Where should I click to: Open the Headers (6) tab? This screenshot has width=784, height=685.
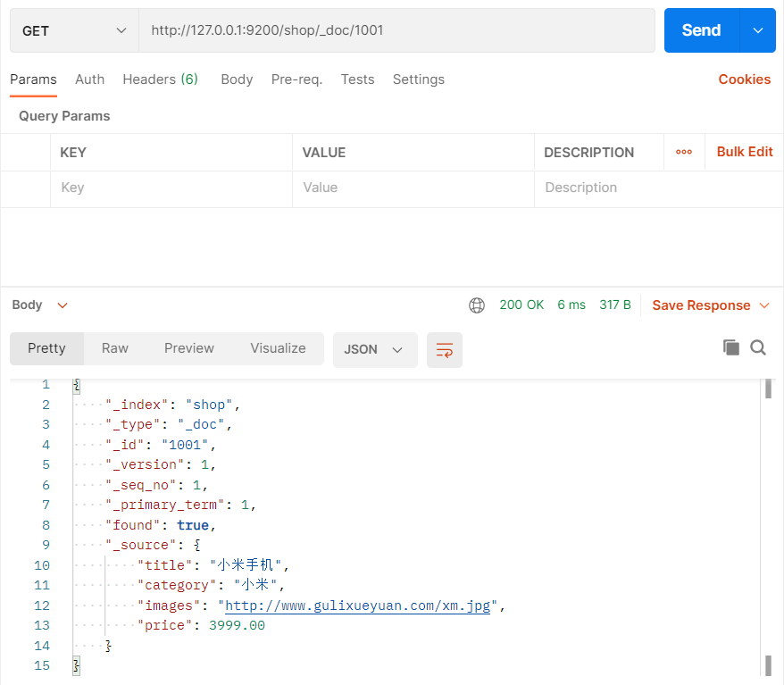[161, 79]
